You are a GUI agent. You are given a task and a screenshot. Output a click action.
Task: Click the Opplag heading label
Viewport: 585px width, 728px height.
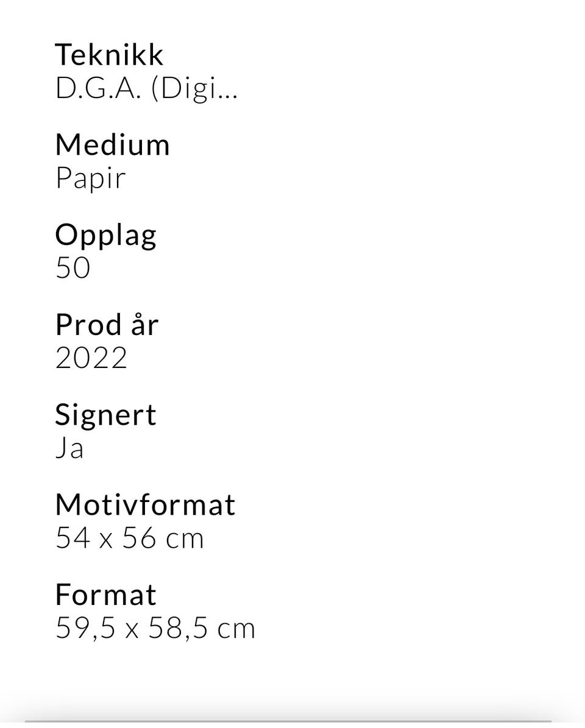pos(106,235)
